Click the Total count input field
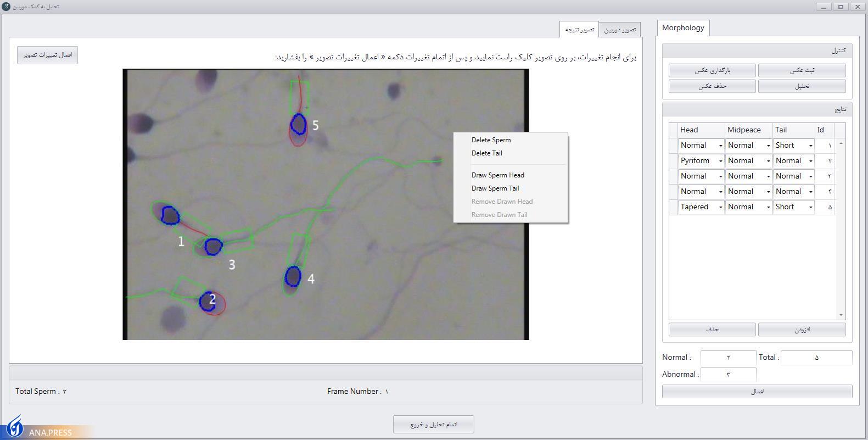Screen dimensions: 868x440 816,358
